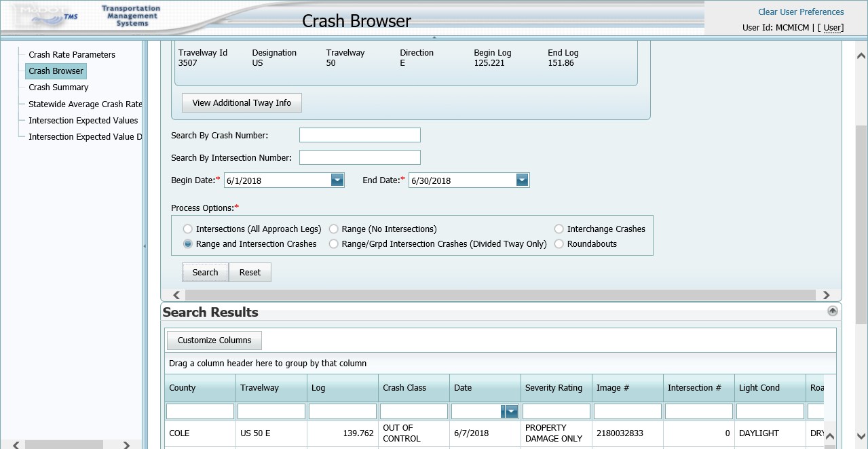
Task: Sort by Log column header
Action: click(343, 388)
